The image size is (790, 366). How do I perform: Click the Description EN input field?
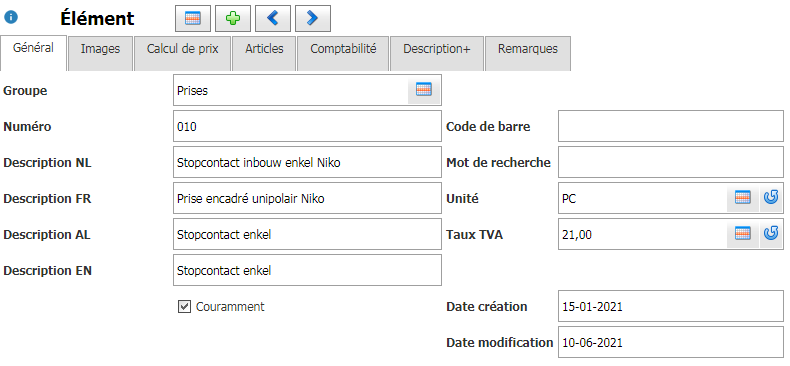click(x=307, y=270)
